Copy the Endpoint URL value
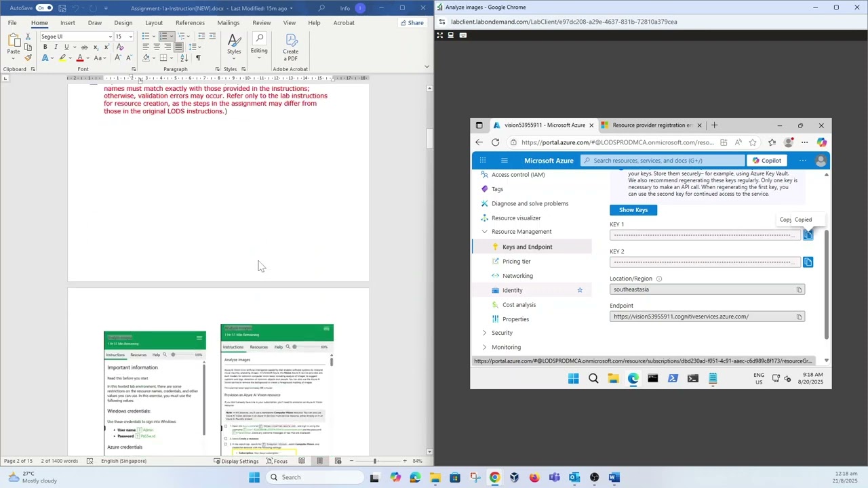Viewport: 868px width, 488px height. pyautogui.click(x=799, y=317)
